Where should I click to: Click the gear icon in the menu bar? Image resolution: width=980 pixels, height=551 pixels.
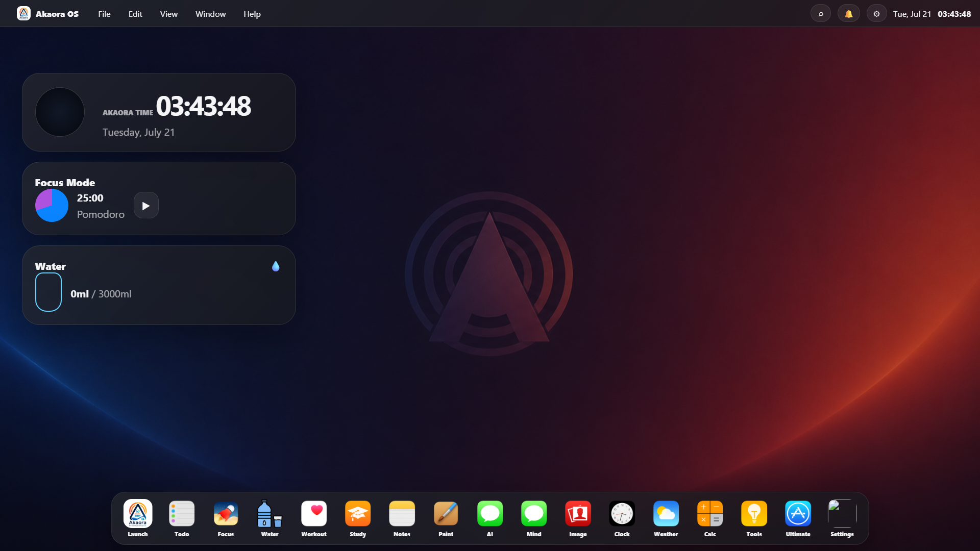click(x=876, y=14)
